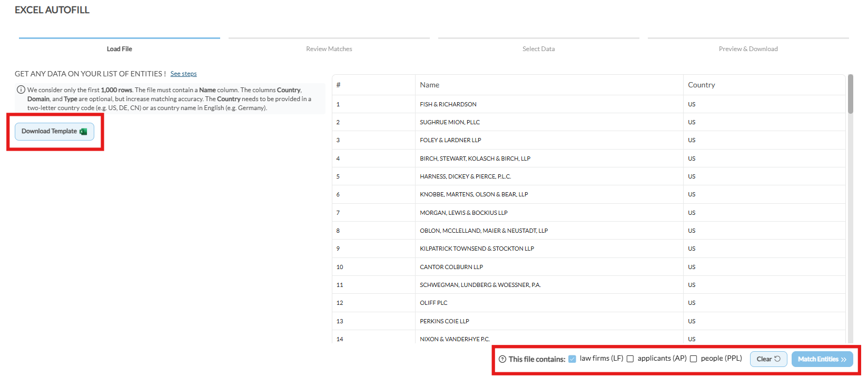868x377 pixels.
Task: Uncheck the law firms (LF) checkbox
Action: click(x=572, y=359)
